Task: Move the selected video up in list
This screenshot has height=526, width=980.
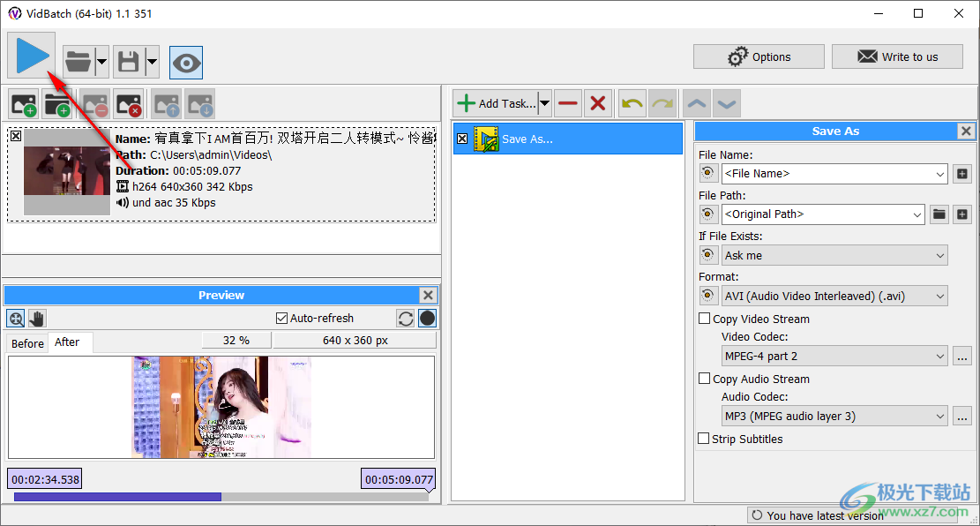Action: tap(166, 104)
